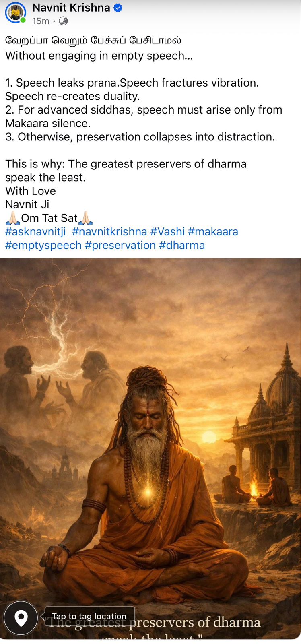Open the #asknavnitji hashtag
Image resolution: width=301 pixels, height=644 pixels.
35,232
